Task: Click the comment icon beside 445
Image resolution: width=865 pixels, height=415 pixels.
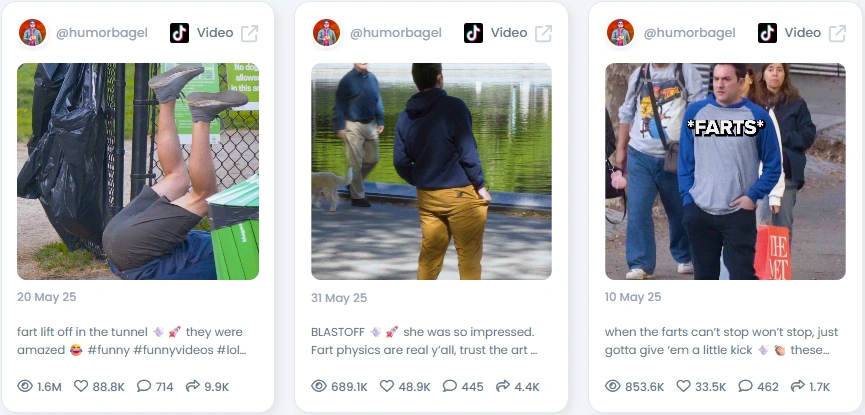Action: click(x=450, y=386)
